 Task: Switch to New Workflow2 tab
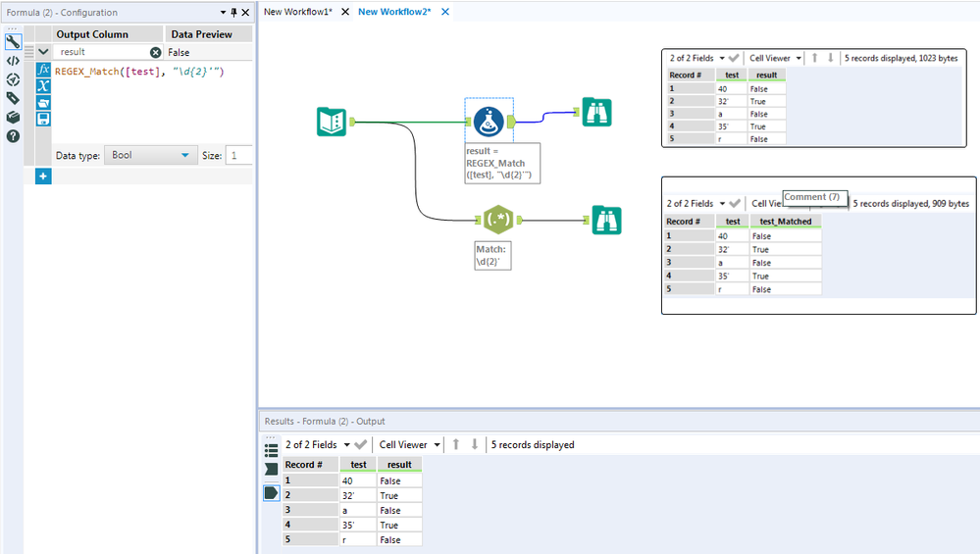click(394, 12)
